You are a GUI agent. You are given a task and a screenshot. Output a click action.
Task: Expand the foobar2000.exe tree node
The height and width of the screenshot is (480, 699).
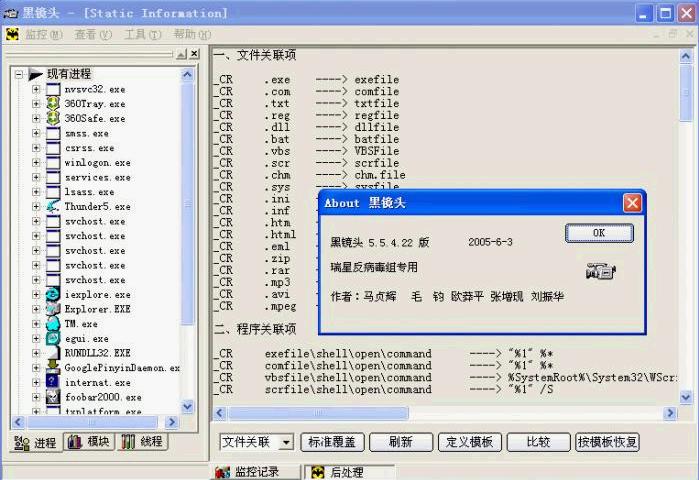pos(36,397)
